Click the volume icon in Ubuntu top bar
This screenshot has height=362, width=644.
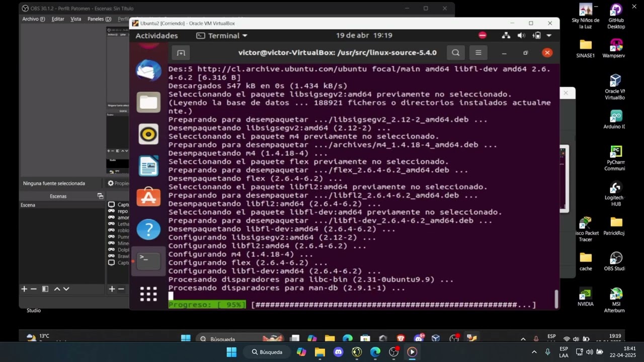pos(521,35)
